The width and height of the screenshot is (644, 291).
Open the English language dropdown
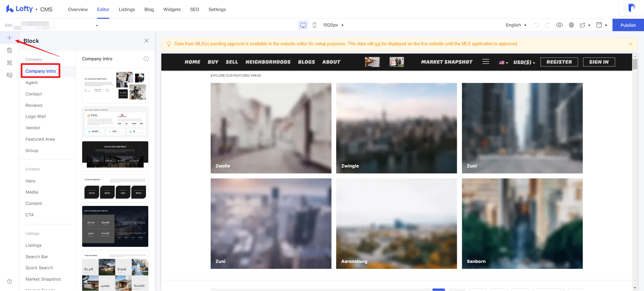516,25
